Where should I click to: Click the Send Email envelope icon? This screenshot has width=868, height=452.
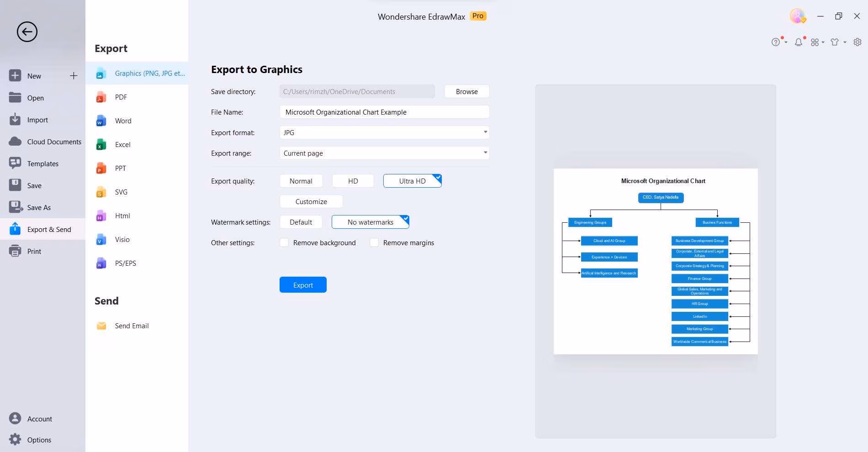coord(101,326)
